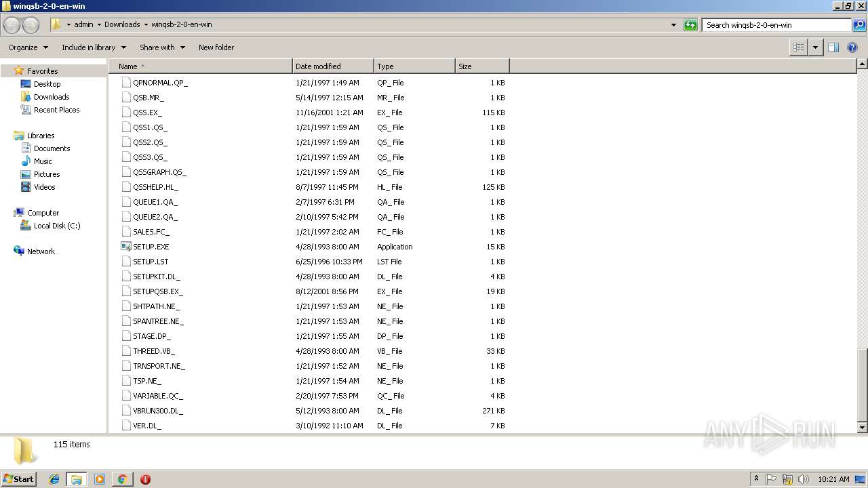The width and height of the screenshot is (868, 488).
Task: Click winqsb-2-0-en-win breadcrumb segment
Action: (182, 25)
